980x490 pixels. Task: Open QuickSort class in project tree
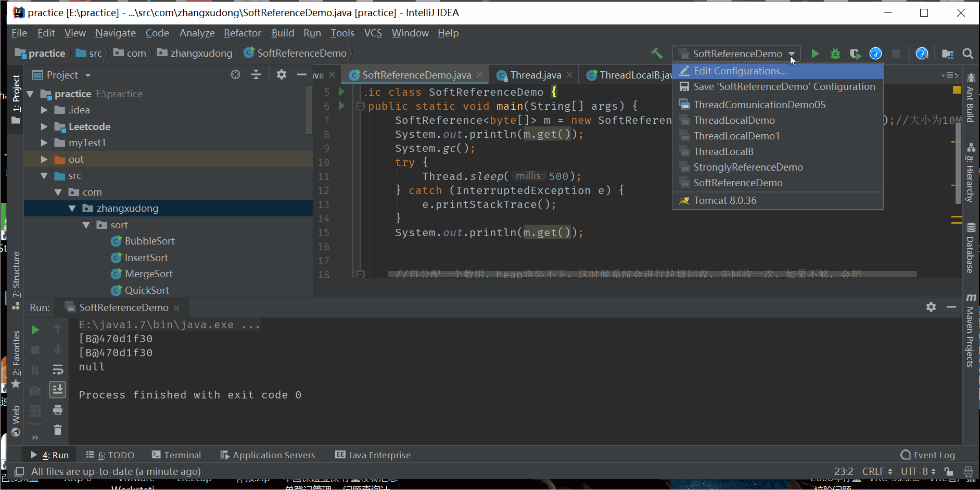point(140,290)
